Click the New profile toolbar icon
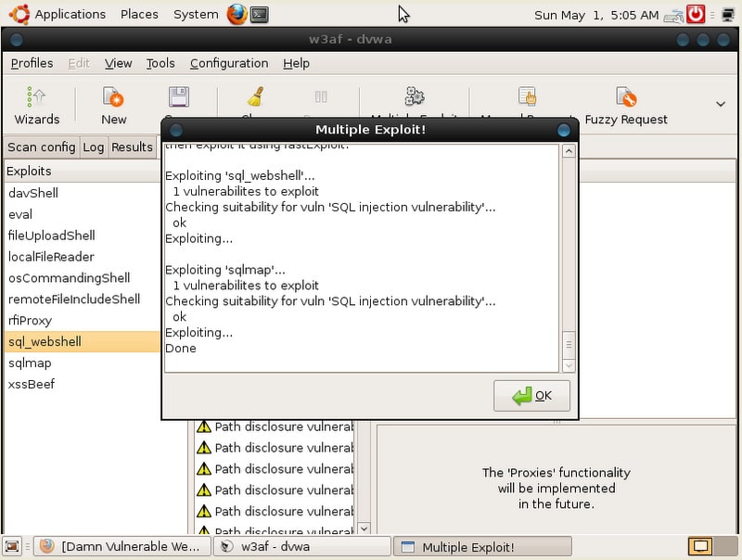This screenshot has height=560, width=742. tap(113, 105)
